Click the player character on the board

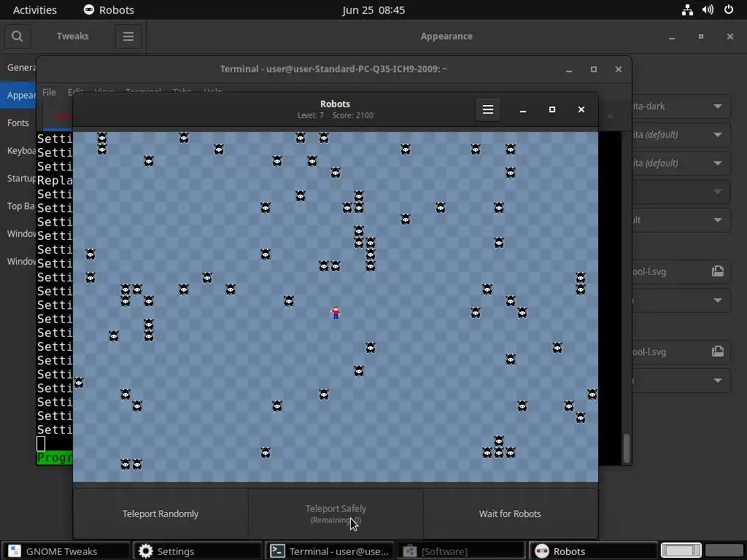(x=336, y=313)
